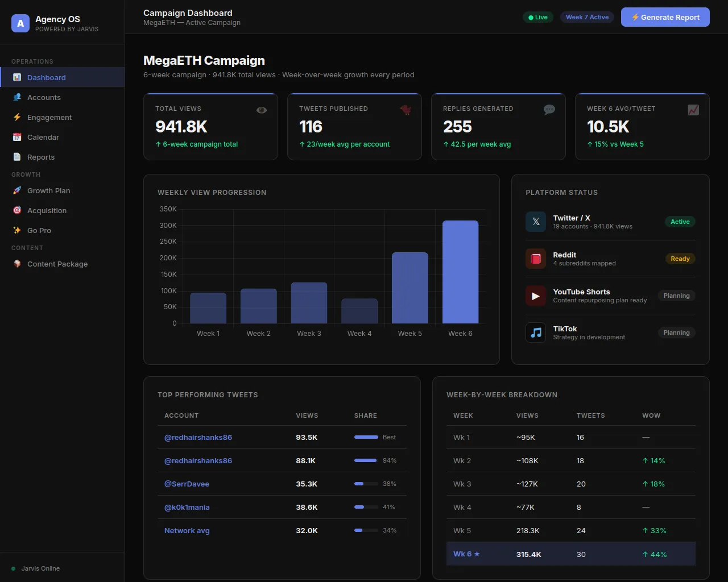Click the 41% share progress bar
Viewport: 728px width, 582px height.
pos(366,507)
